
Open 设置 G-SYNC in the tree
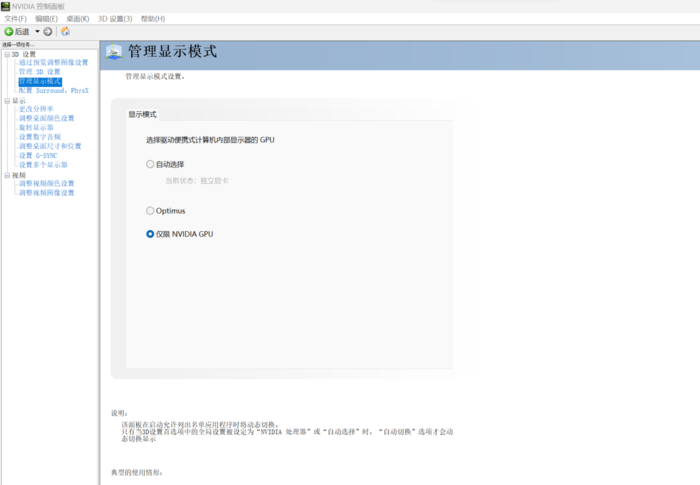coord(38,156)
